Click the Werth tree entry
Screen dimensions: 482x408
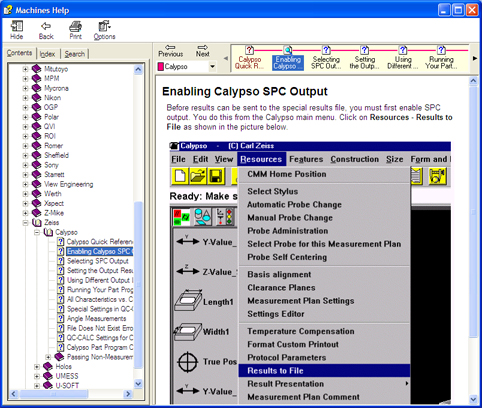coord(53,194)
